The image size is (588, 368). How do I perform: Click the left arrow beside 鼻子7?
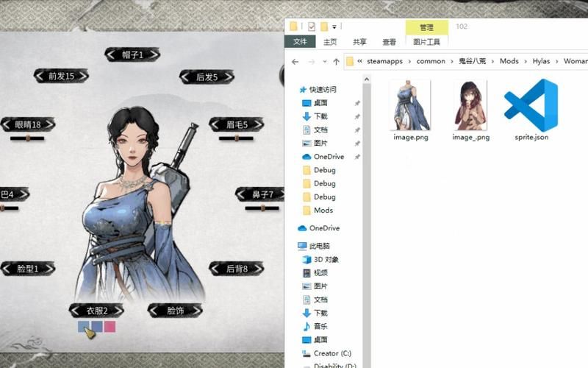242,194
